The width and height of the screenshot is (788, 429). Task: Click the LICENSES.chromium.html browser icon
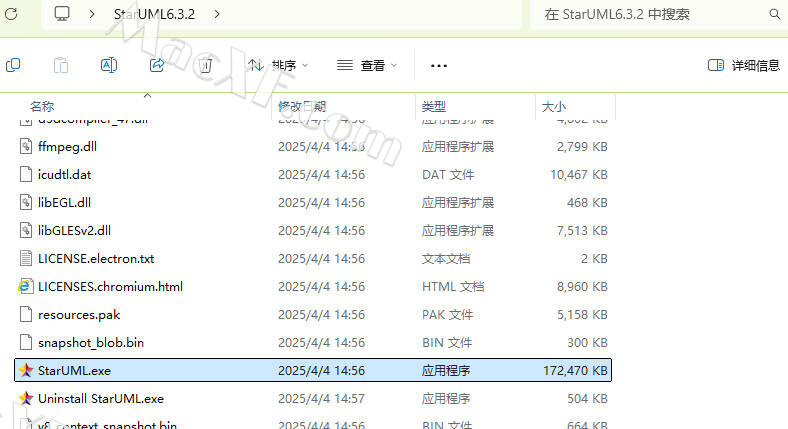[26, 287]
